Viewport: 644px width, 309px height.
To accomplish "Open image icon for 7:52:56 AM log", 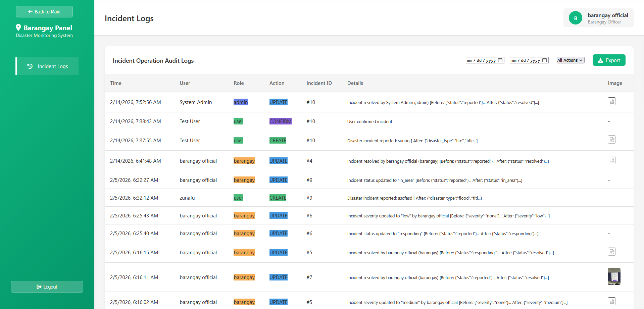I will point(611,101).
